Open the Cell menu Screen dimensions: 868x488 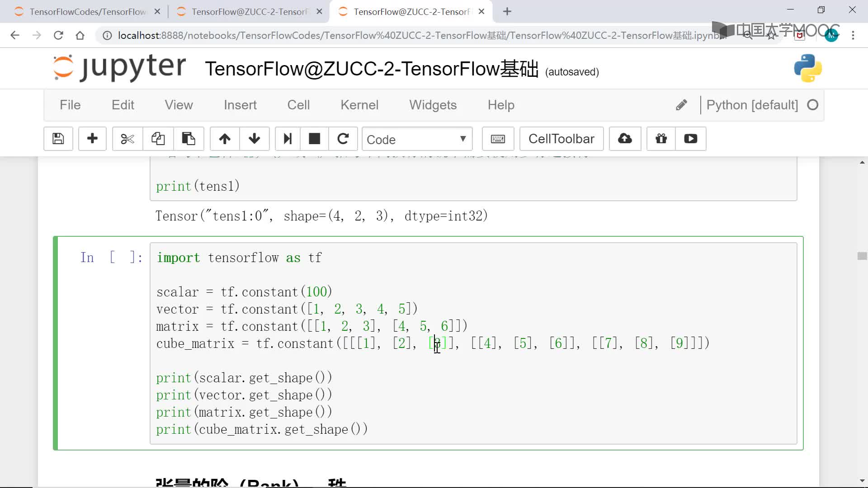point(298,105)
